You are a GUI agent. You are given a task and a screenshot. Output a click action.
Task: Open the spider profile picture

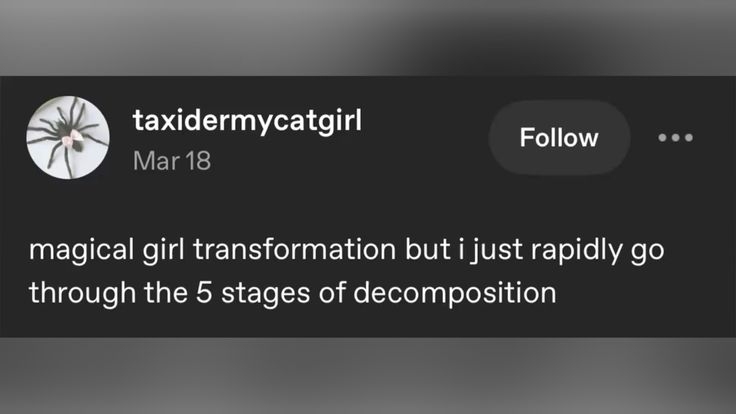tap(69, 137)
